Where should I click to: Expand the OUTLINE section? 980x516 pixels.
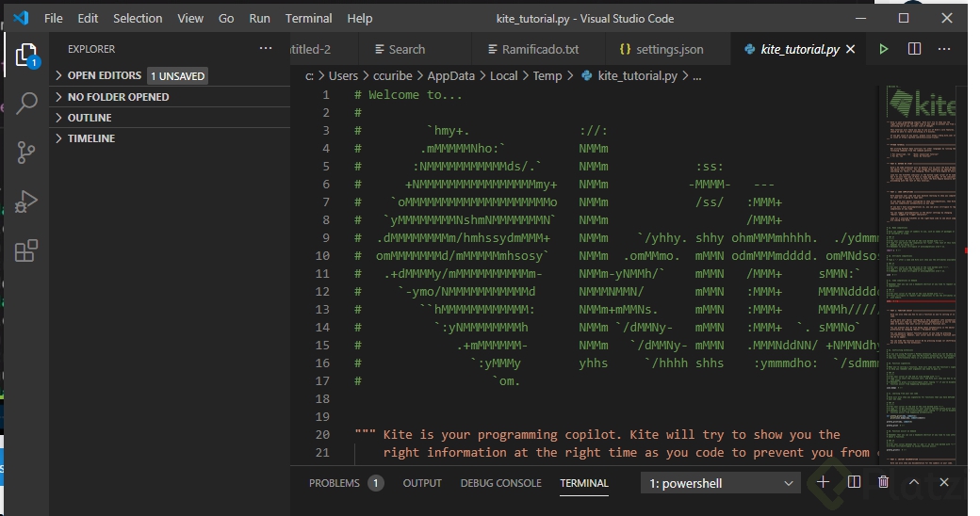click(170, 118)
